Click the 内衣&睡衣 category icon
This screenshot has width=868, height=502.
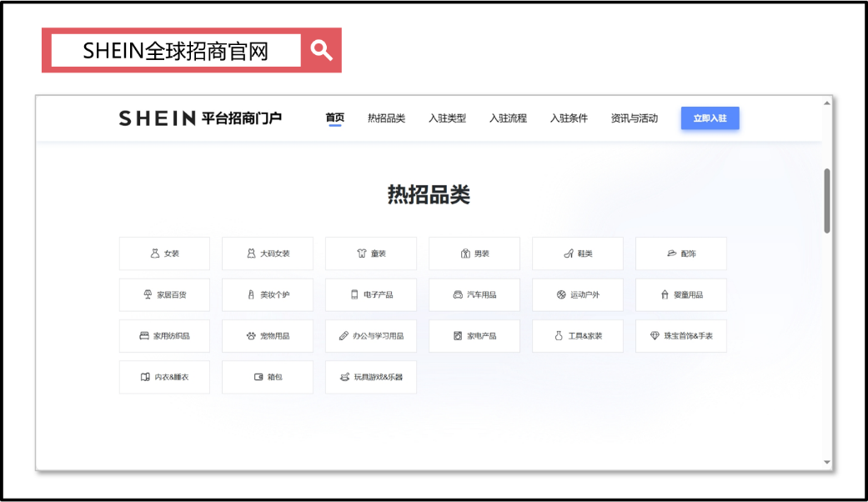click(145, 377)
